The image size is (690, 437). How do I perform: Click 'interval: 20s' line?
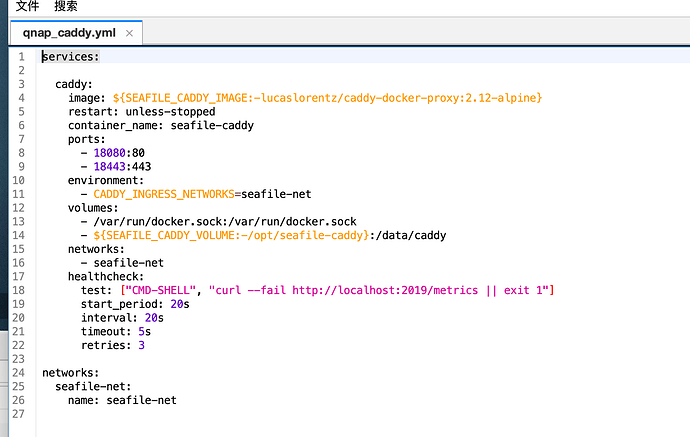pos(122,318)
